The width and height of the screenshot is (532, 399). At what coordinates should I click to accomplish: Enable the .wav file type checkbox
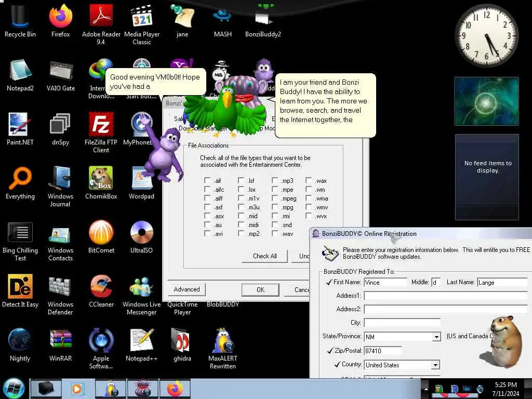pyautogui.click(x=274, y=233)
